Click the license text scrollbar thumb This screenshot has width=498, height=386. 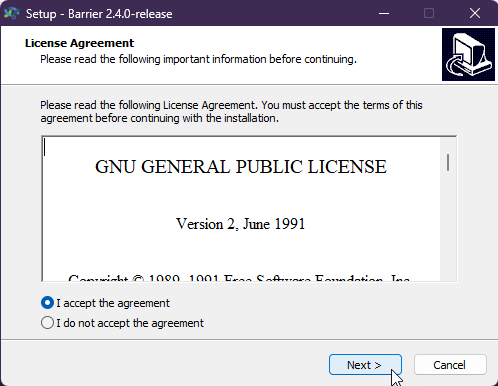point(448,163)
